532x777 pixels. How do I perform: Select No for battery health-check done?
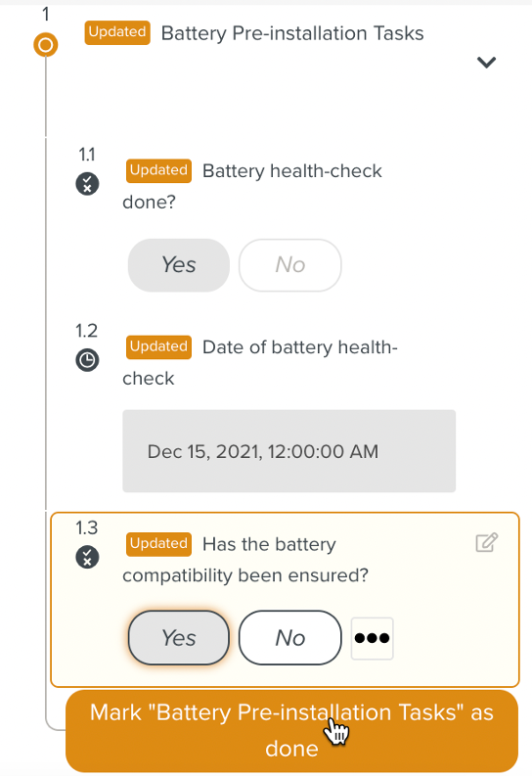290,265
